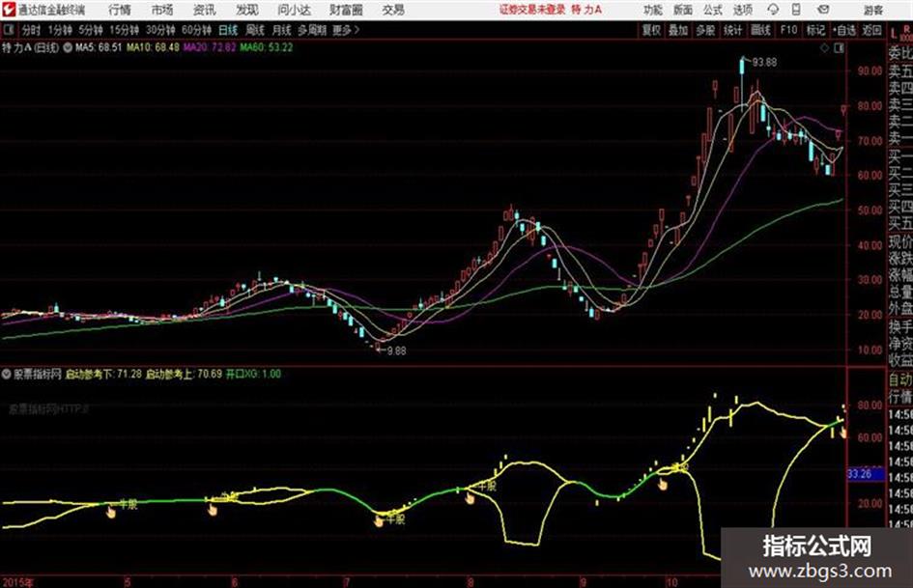Click the www.zbgs3.com website link
The width and height of the screenshot is (913, 588).
tap(820, 572)
